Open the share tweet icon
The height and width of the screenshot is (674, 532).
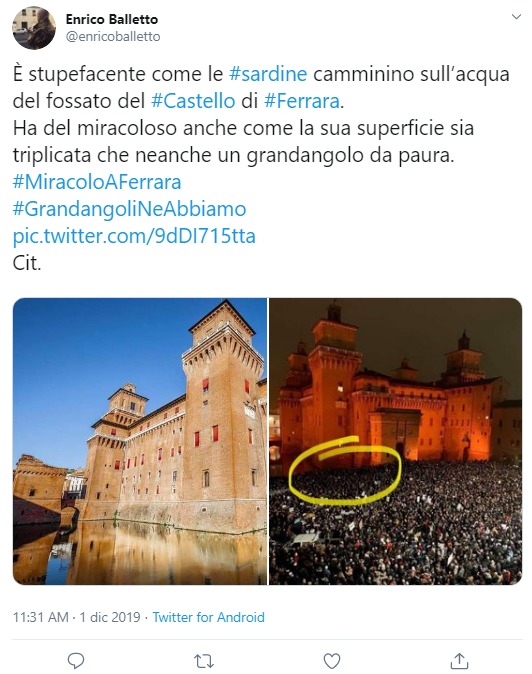[459, 661]
